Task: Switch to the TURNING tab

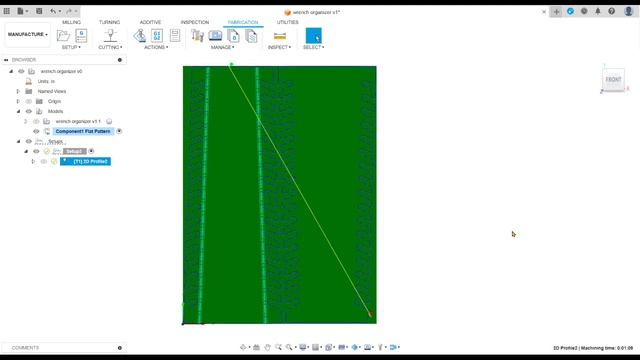Action: click(109, 22)
